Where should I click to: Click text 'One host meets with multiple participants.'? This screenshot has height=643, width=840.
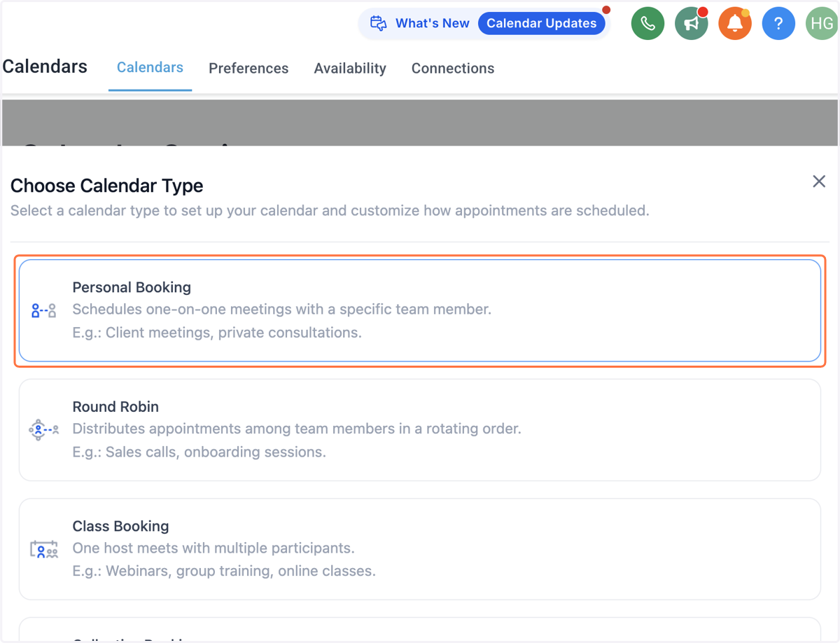tap(213, 548)
